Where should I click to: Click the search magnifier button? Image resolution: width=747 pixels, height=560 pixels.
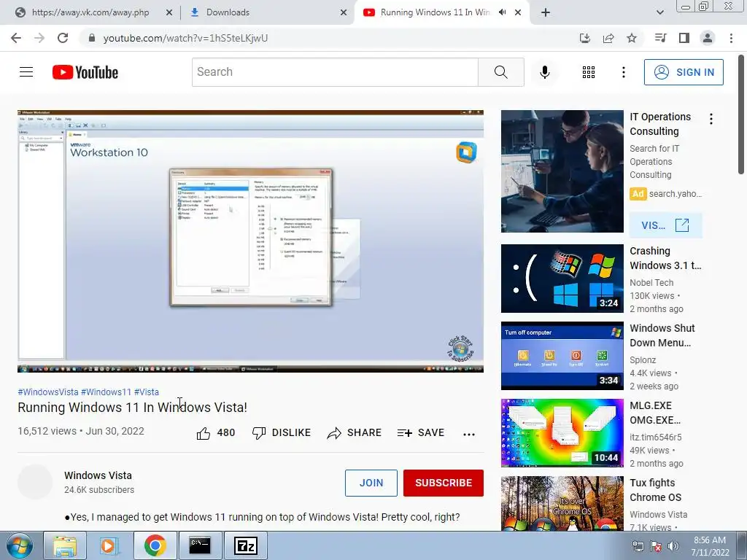point(500,72)
